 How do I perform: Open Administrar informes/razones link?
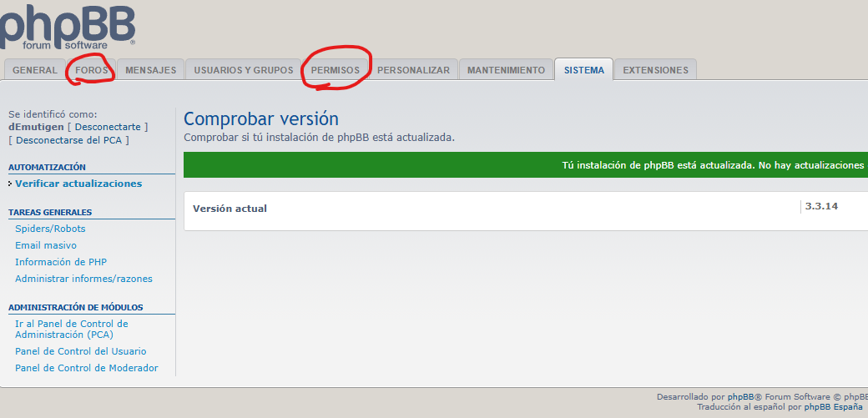point(83,279)
